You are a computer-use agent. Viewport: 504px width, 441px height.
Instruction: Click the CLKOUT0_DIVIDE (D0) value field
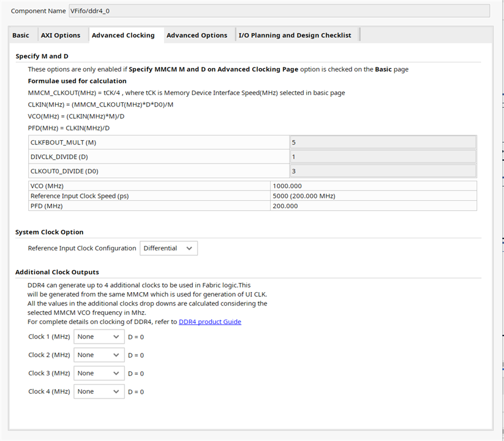(383, 171)
